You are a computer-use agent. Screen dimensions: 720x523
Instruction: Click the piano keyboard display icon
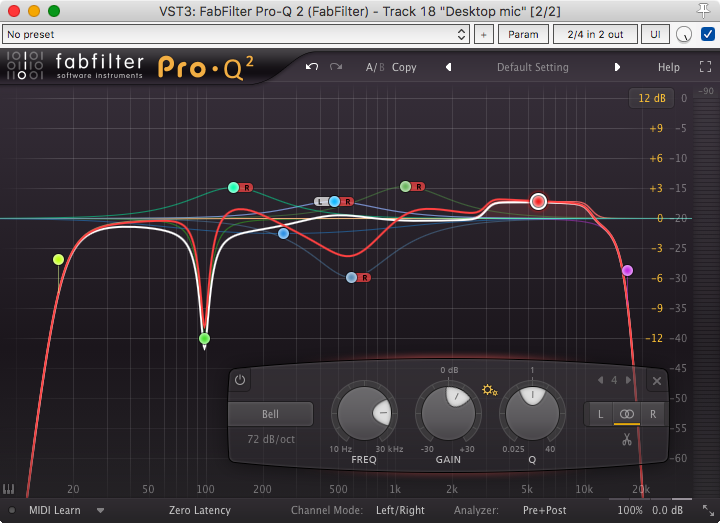(x=10, y=491)
